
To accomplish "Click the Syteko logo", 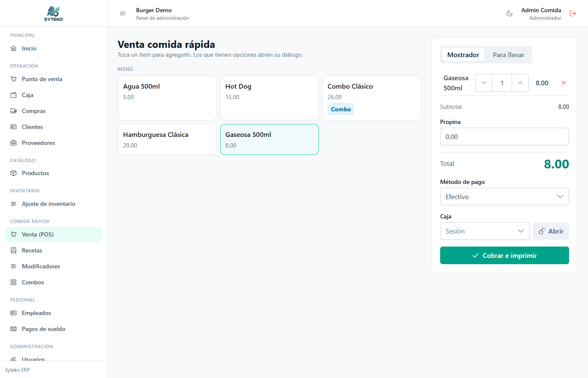I will [x=53, y=13].
